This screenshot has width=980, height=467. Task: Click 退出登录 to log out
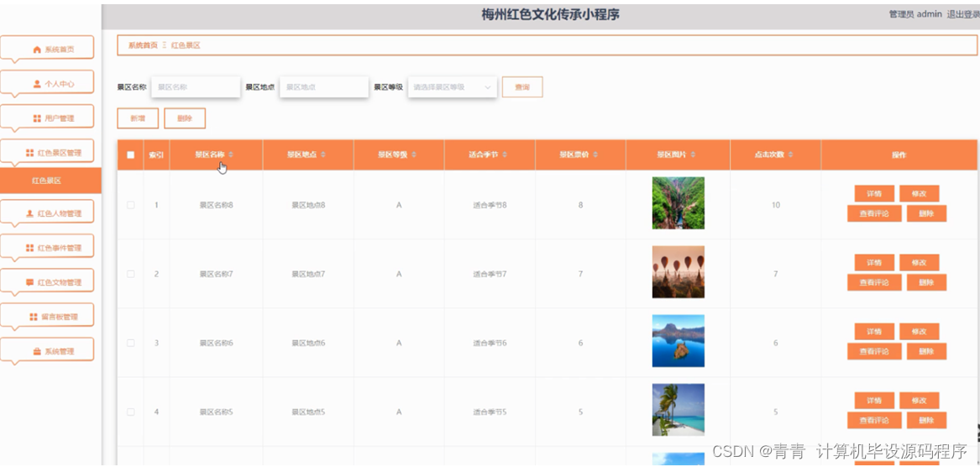tap(964, 14)
